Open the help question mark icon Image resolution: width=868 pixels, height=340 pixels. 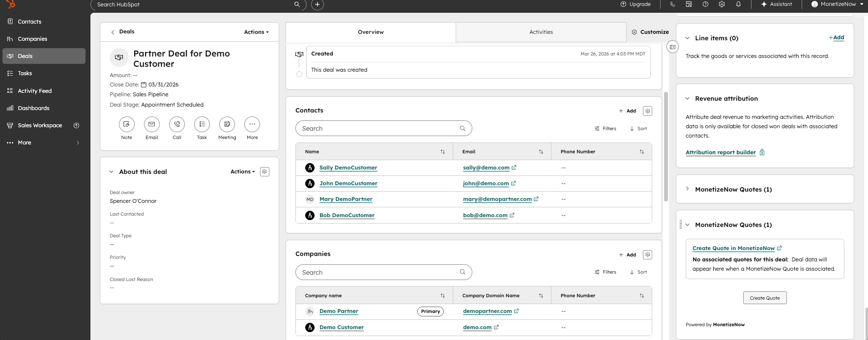705,4
